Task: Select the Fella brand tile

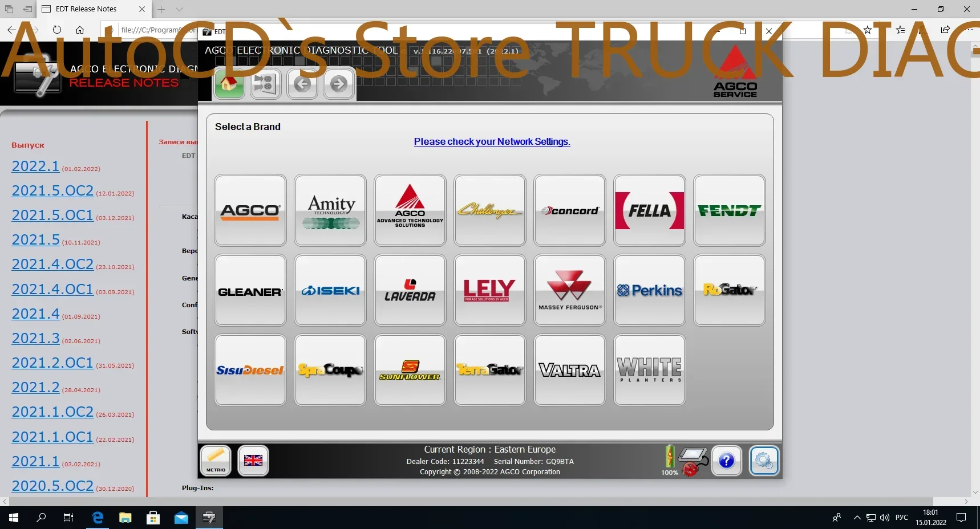Action: [x=650, y=210]
